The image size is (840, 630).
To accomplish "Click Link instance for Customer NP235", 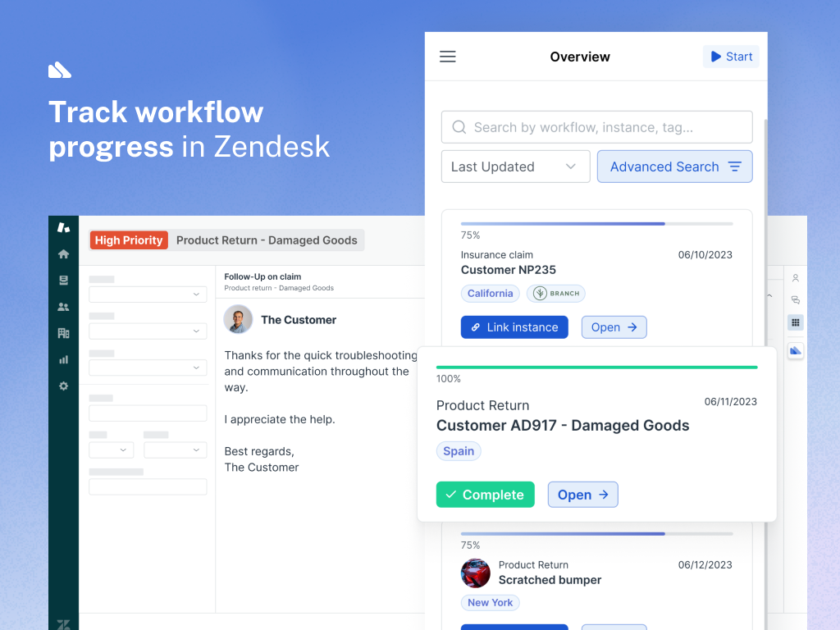I will click(x=514, y=327).
